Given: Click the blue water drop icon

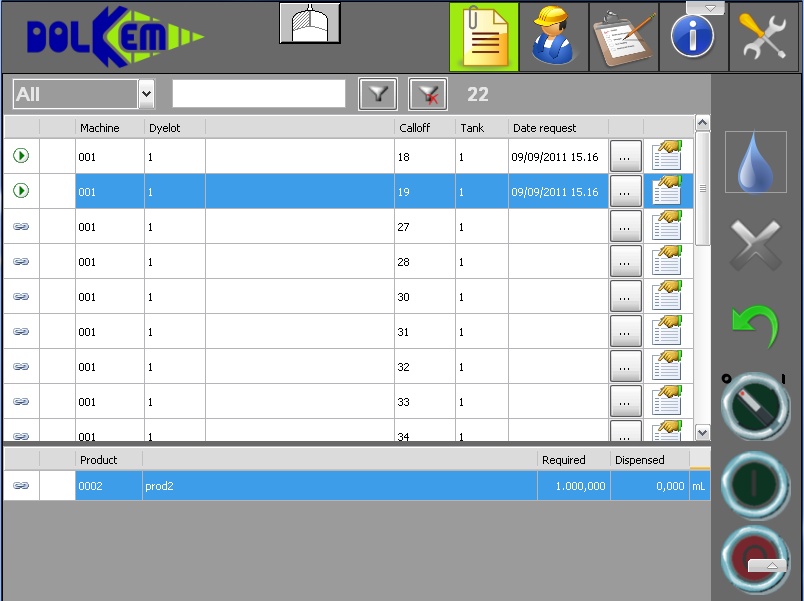Looking at the screenshot, I should (x=755, y=161).
